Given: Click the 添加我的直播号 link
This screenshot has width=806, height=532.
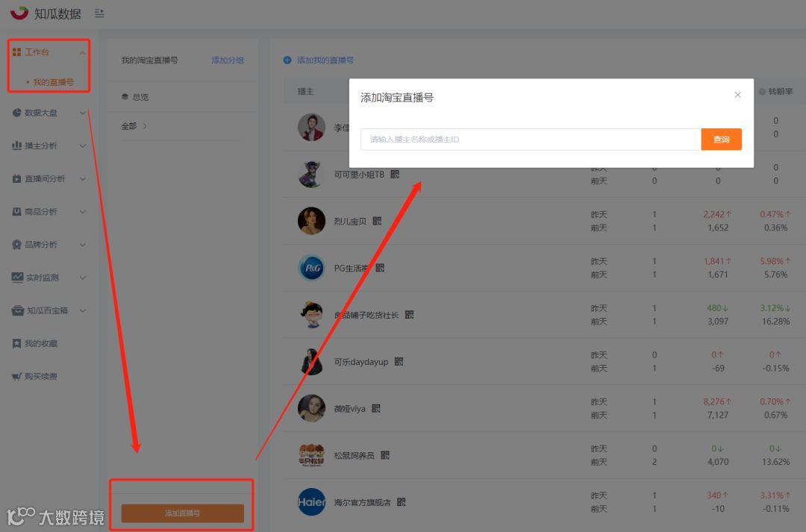Looking at the screenshot, I should pyautogui.click(x=325, y=60).
